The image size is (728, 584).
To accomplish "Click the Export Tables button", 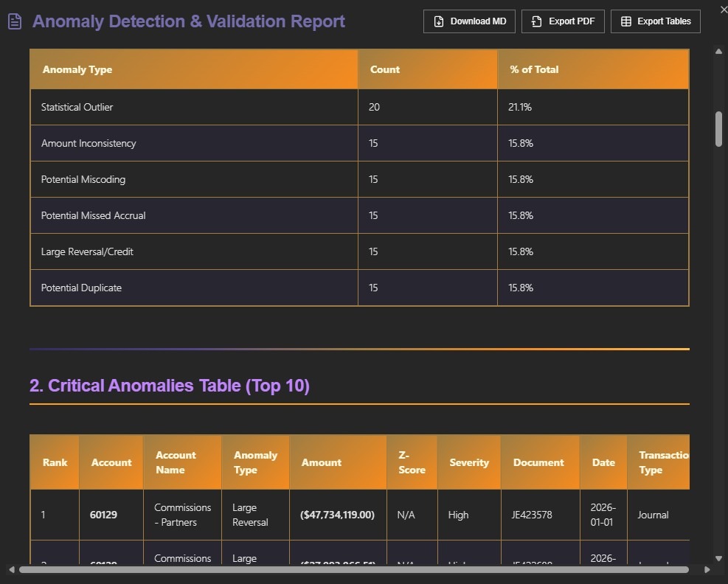I will (655, 21).
